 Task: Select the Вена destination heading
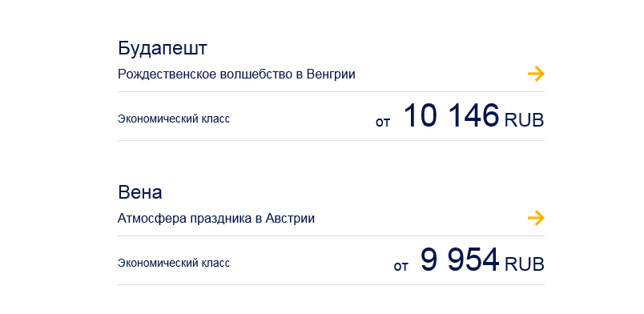click(x=139, y=192)
